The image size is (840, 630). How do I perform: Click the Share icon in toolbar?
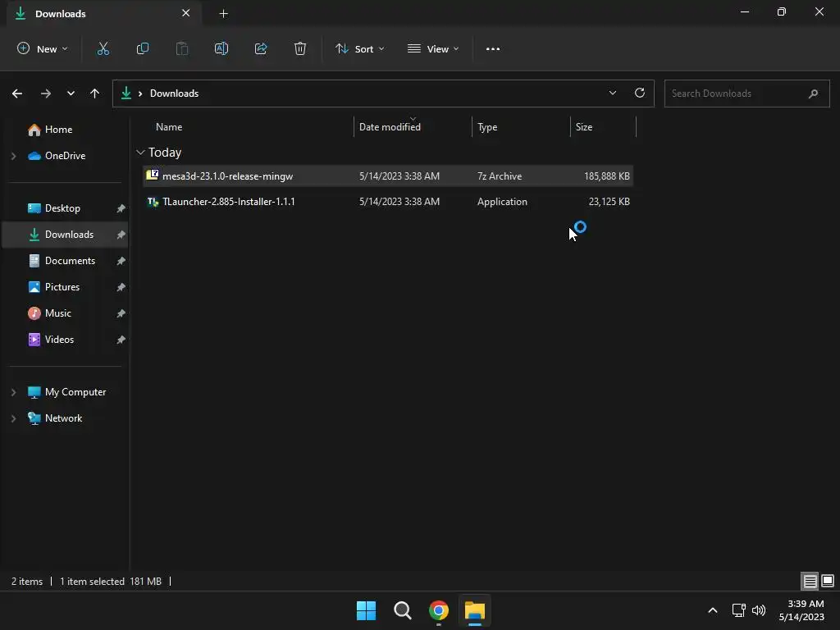(261, 48)
